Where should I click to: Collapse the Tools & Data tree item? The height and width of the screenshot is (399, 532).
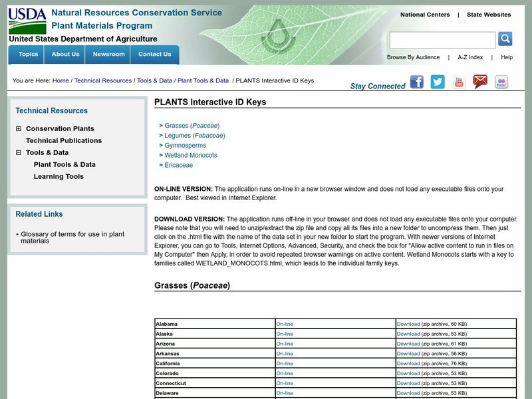[19, 152]
